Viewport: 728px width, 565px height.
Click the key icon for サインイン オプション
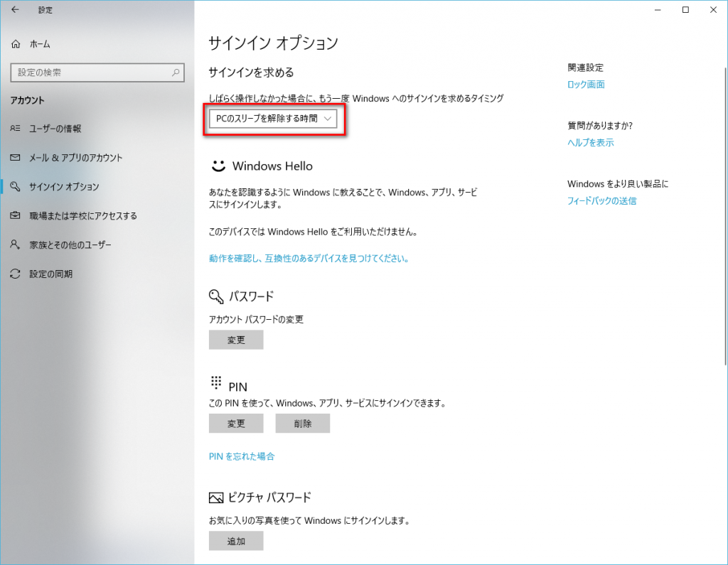[x=16, y=187]
